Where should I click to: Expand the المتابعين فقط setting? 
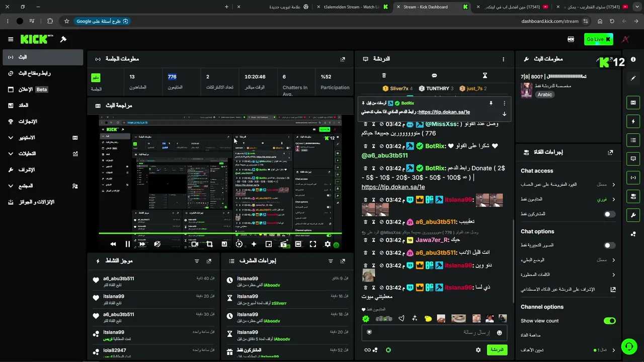click(x=567, y=199)
